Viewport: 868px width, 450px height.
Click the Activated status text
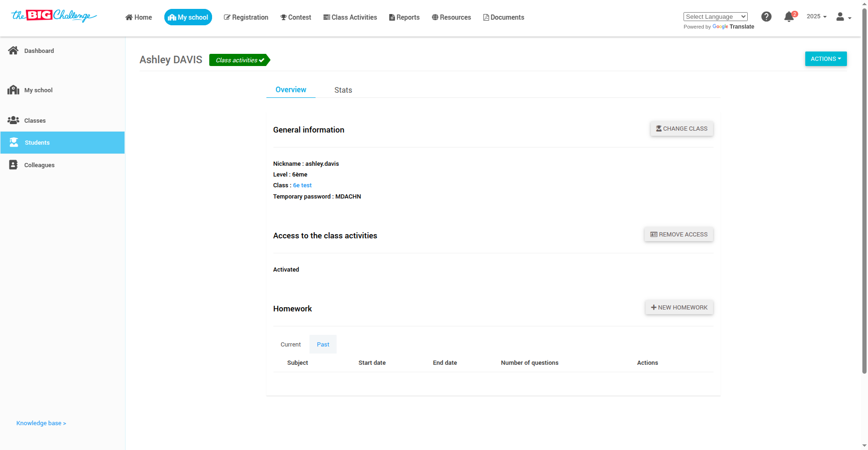pyautogui.click(x=286, y=270)
